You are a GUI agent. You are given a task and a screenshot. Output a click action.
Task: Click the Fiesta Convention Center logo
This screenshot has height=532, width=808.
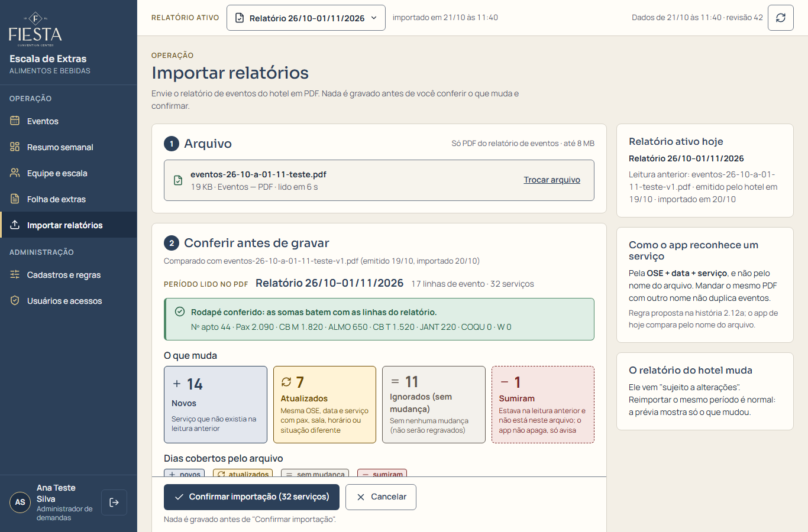coord(35,29)
